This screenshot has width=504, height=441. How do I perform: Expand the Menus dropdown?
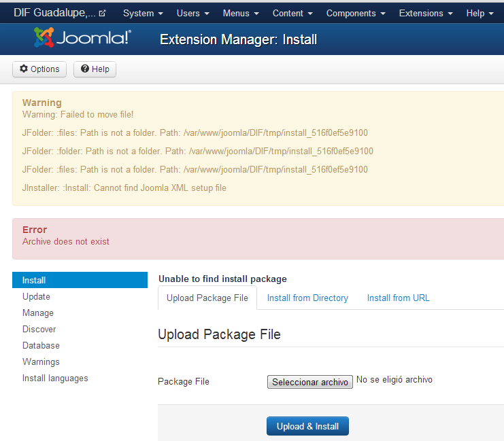241,13
